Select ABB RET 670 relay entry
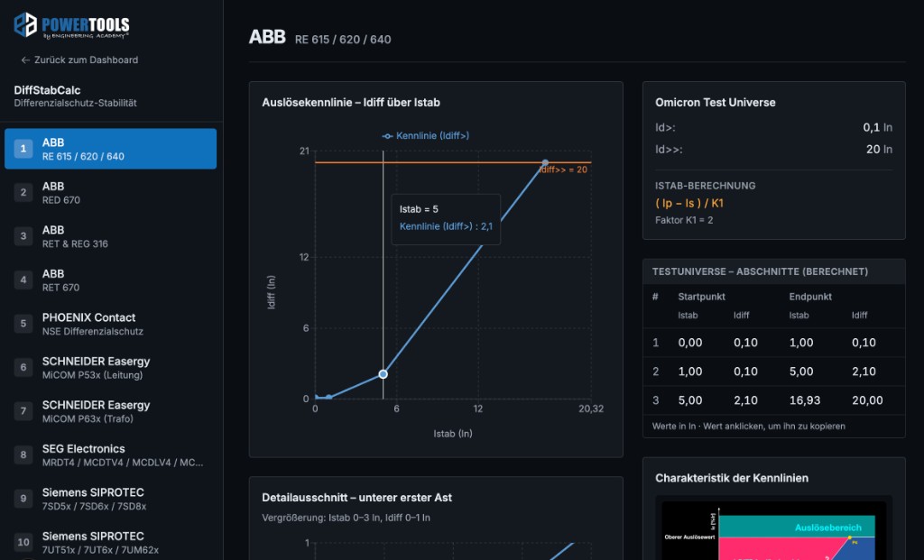924x560 pixels. pos(110,280)
